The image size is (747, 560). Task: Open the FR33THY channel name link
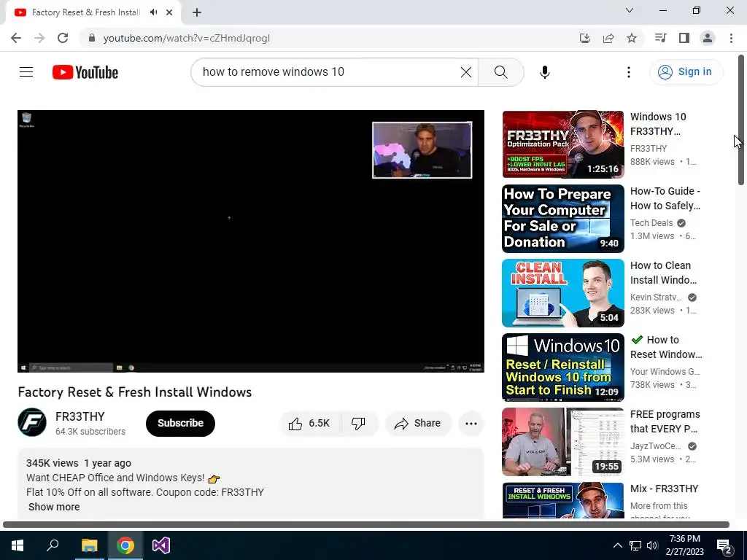tap(80, 416)
